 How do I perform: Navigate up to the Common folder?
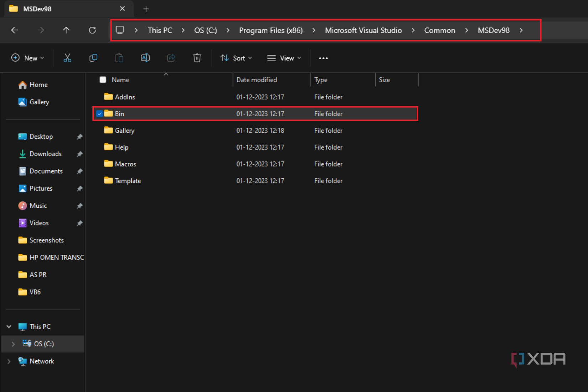click(66, 30)
